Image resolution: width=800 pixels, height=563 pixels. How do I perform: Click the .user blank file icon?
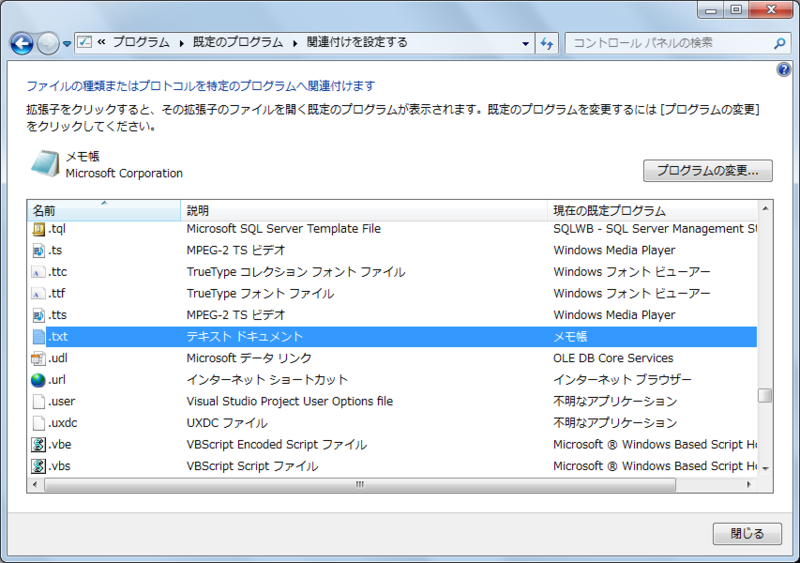38,402
